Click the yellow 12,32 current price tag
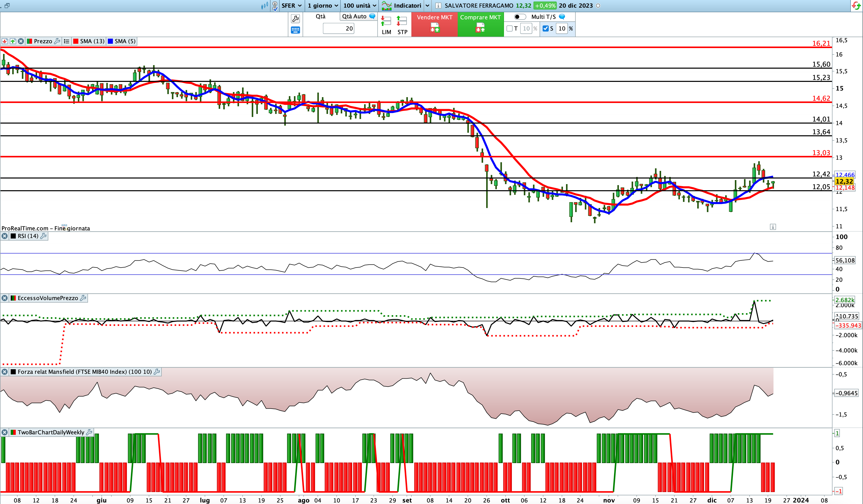 click(x=844, y=182)
